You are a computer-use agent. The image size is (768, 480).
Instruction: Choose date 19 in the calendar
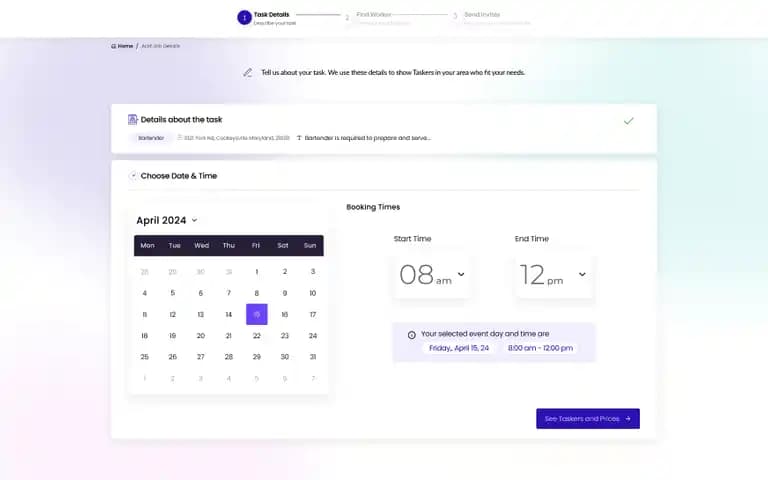172,336
